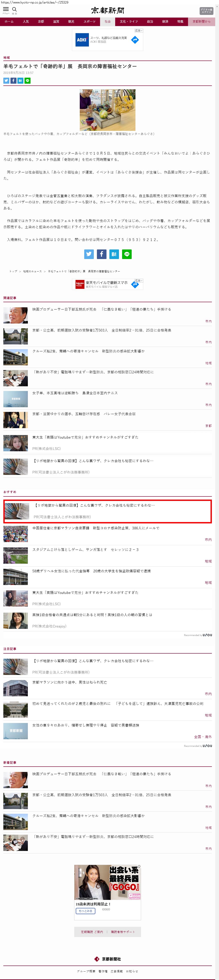Open the hamburger menu icon

pos(6,9)
